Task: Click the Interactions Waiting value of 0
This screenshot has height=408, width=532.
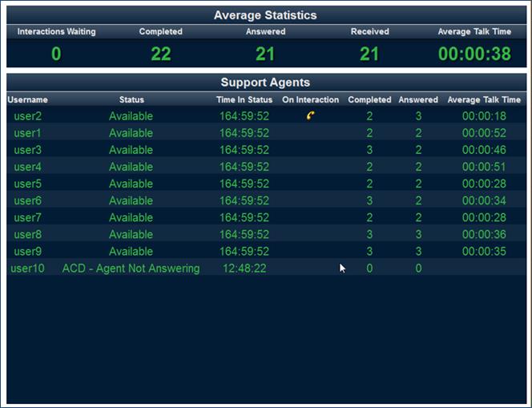Action: 56,55
